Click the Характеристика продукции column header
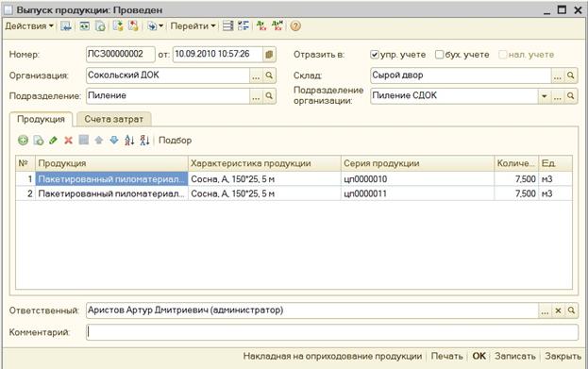The image size is (588, 369). pyautogui.click(x=264, y=163)
